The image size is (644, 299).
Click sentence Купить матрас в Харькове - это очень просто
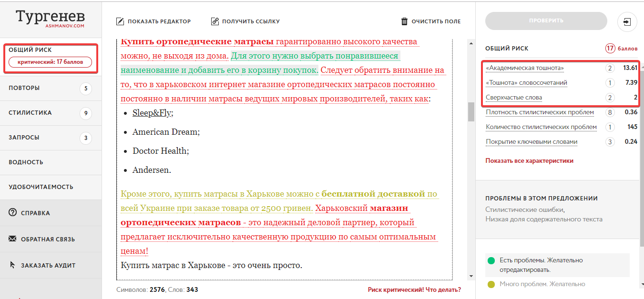211,265
